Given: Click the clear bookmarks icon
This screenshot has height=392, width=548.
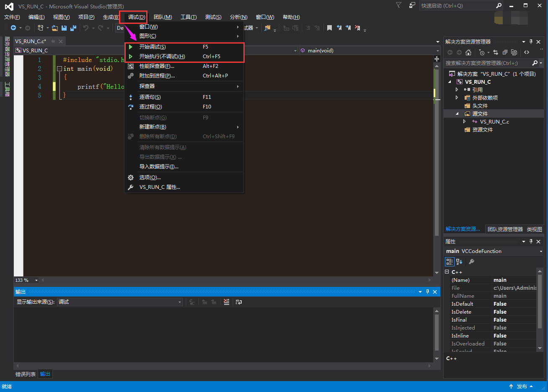Looking at the screenshot, I should pos(357,28).
